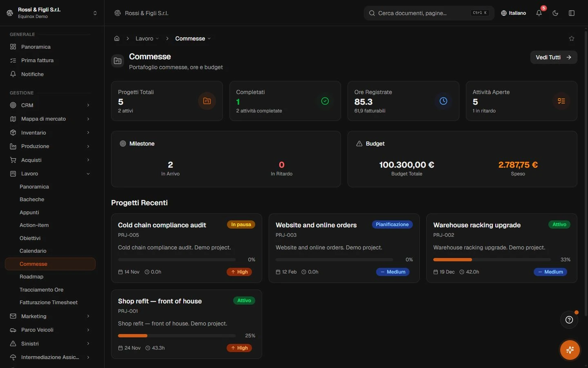The image size is (588, 368).
Task: Focus the Cerca documenti search field
Action: click(x=429, y=13)
